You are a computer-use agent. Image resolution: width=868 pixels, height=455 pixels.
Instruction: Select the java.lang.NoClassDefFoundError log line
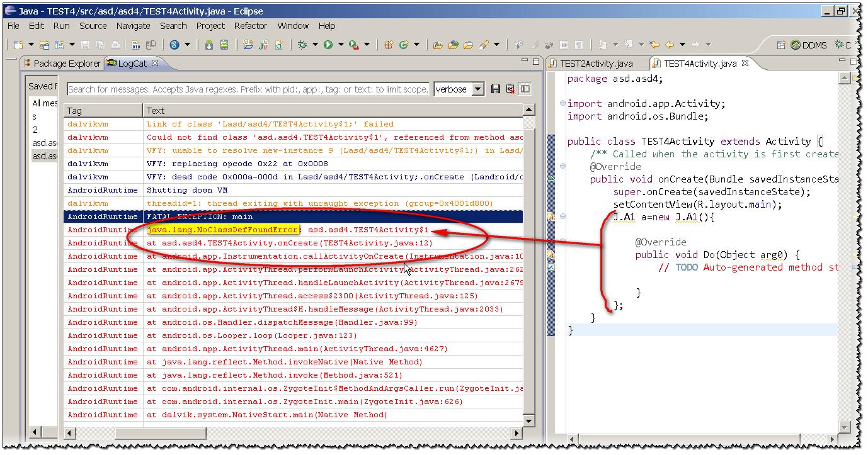click(x=294, y=230)
